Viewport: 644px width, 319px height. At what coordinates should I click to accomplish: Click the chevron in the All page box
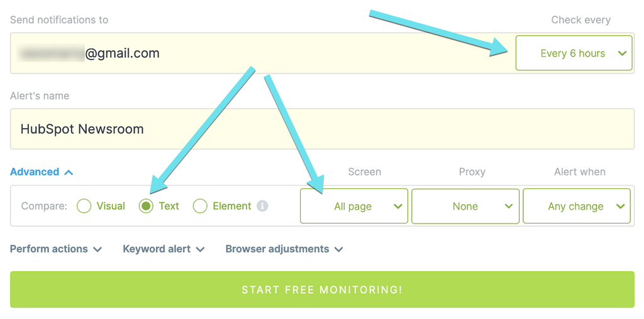point(397,206)
